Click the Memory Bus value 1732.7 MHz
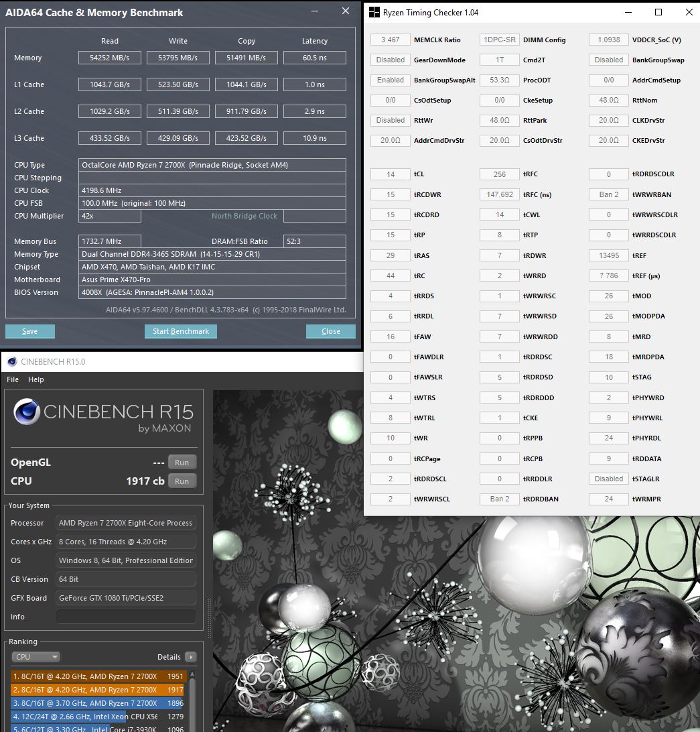Screen dimensions: 700x732 pyautogui.click(x=110, y=241)
